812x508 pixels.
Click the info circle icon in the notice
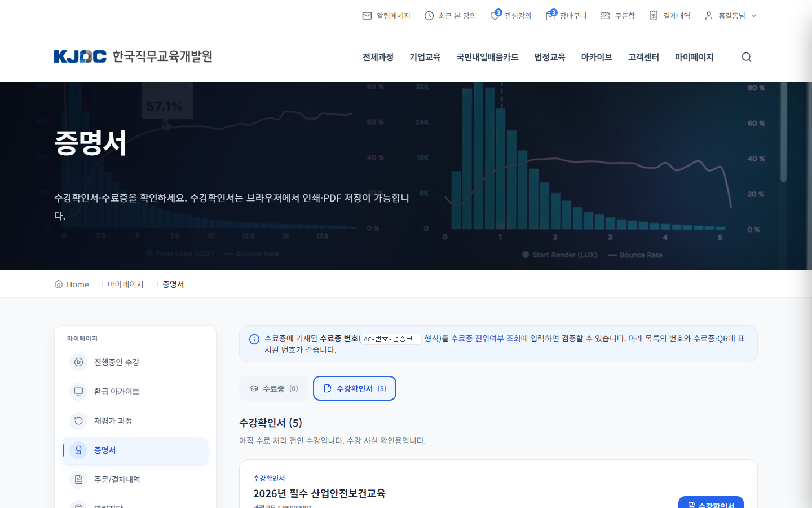coord(254,339)
